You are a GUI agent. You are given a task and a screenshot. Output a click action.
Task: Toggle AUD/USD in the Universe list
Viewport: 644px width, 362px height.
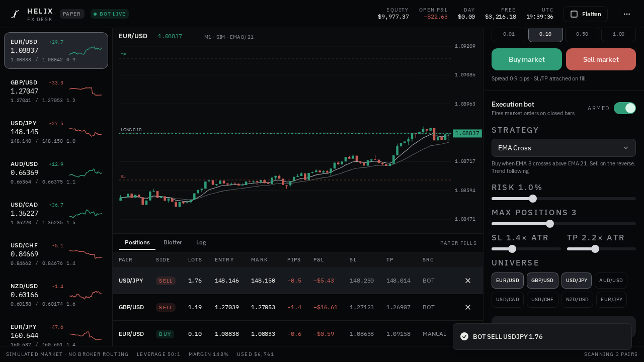click(x=611, y=281)
